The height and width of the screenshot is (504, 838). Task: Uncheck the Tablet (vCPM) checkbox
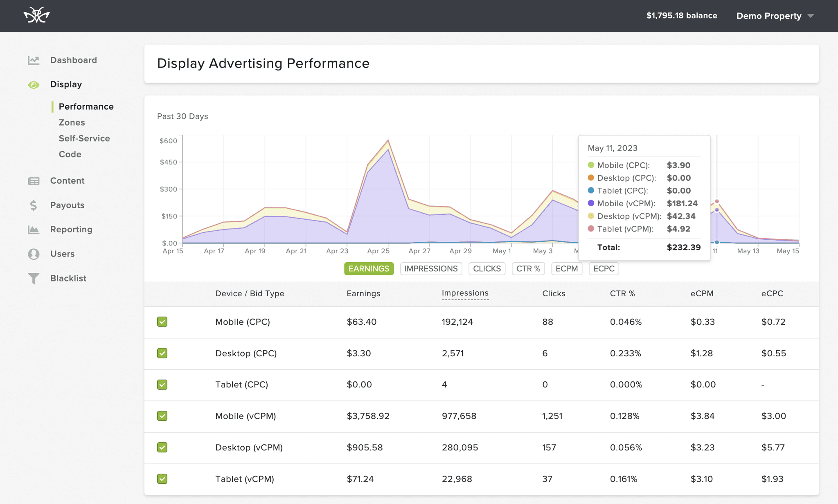coord(162,479)
